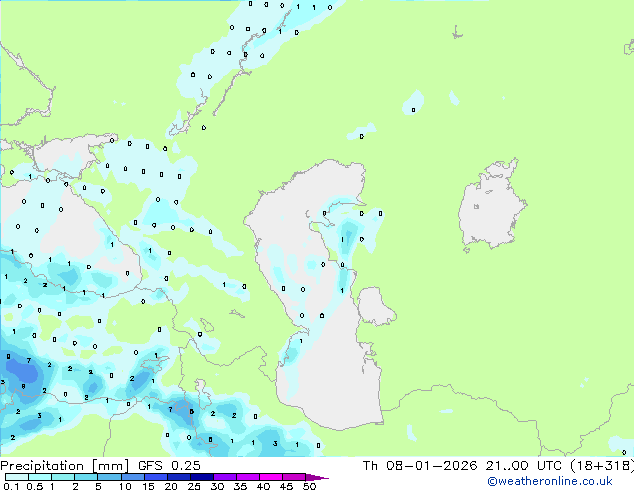
Task: Click the '(18+318)' forecast run label
Action: [602, 466]
